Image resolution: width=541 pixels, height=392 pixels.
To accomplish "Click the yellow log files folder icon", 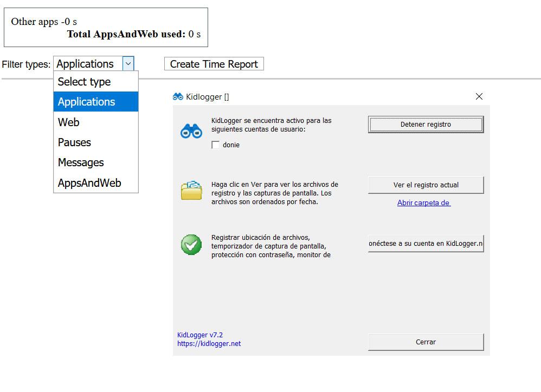I will point(191,190).
